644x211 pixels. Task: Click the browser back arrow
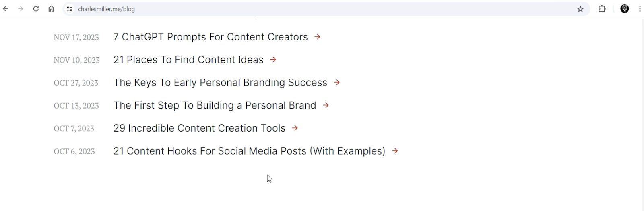tap(6, 9)
